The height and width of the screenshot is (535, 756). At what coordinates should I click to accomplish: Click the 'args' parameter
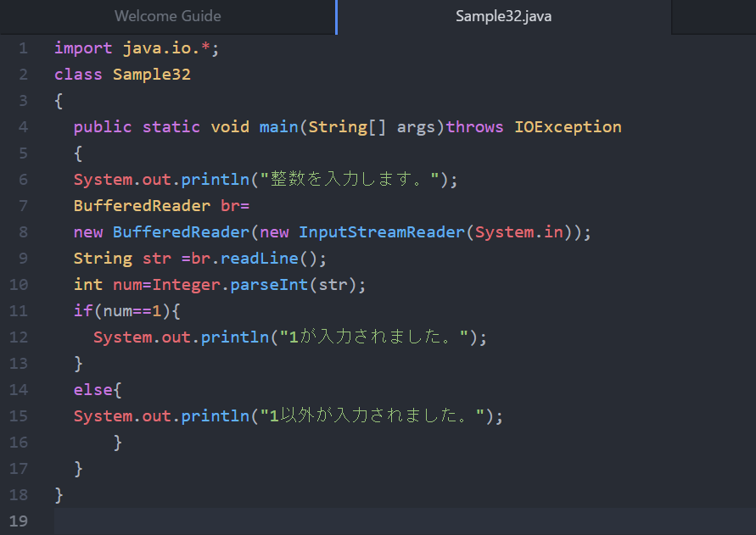tap(416, 127)
